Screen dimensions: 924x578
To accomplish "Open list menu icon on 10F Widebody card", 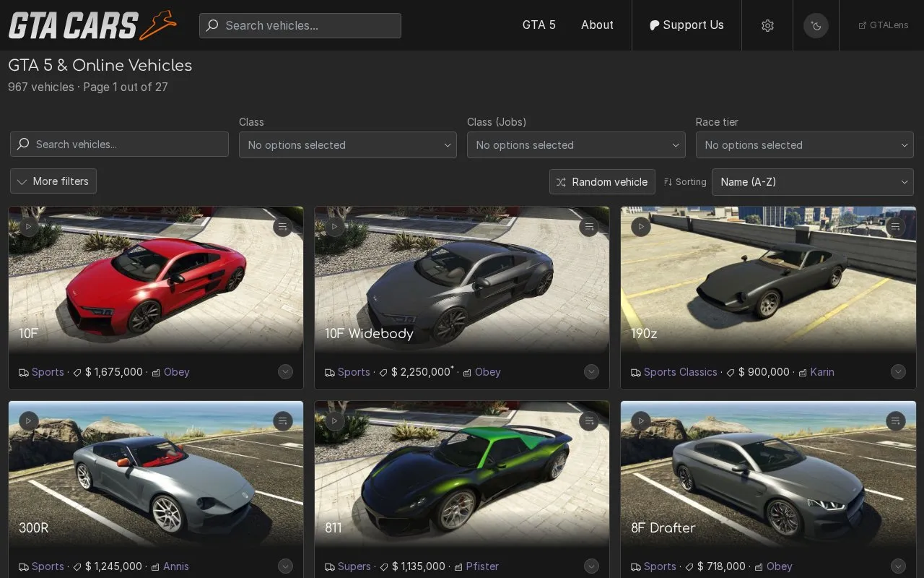I will (589, 226).
